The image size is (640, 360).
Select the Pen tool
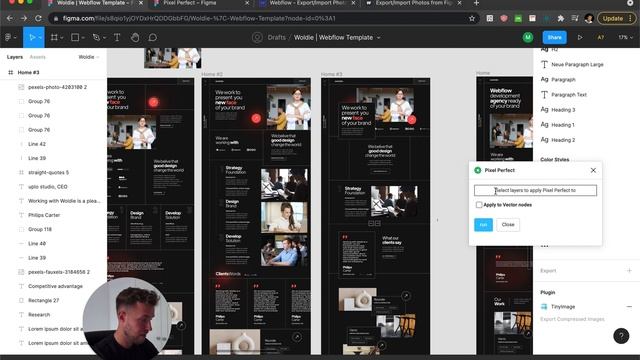tap(96, 38)
